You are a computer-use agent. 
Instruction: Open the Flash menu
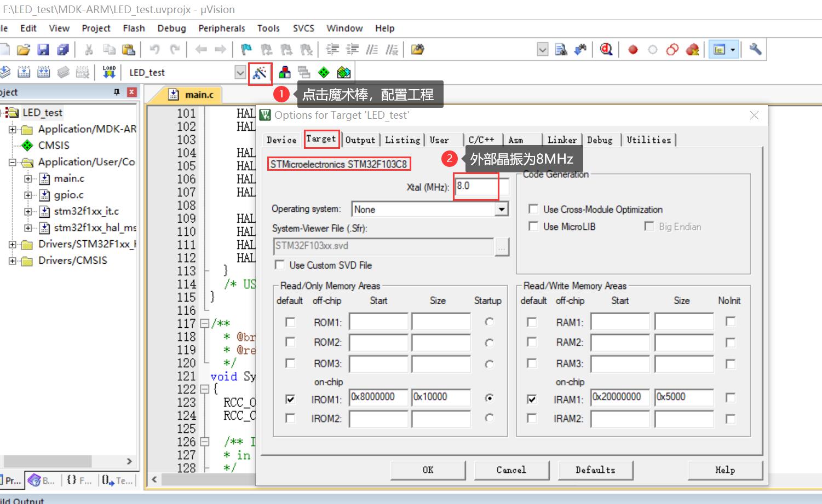[x=134, y=28]
